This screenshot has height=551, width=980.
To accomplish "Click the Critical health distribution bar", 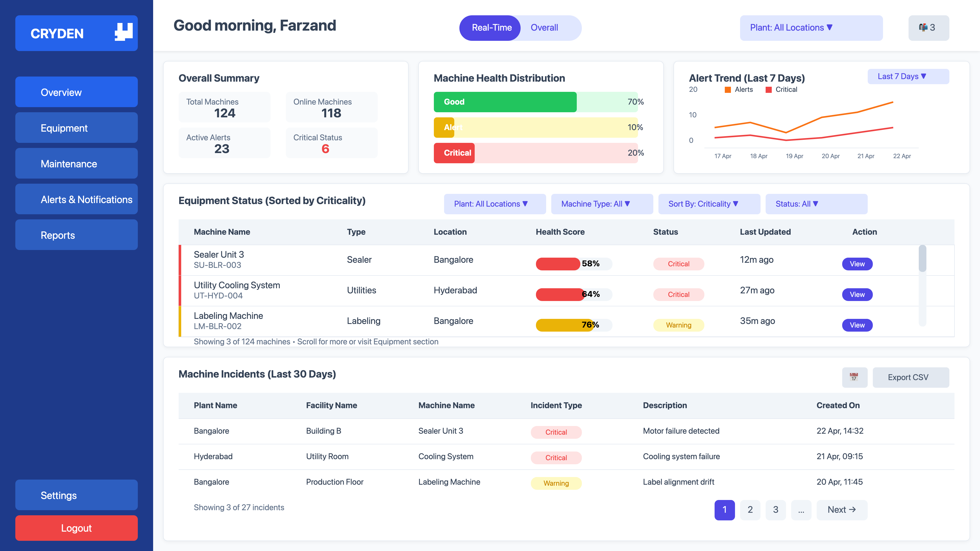I will pos(536,153).
